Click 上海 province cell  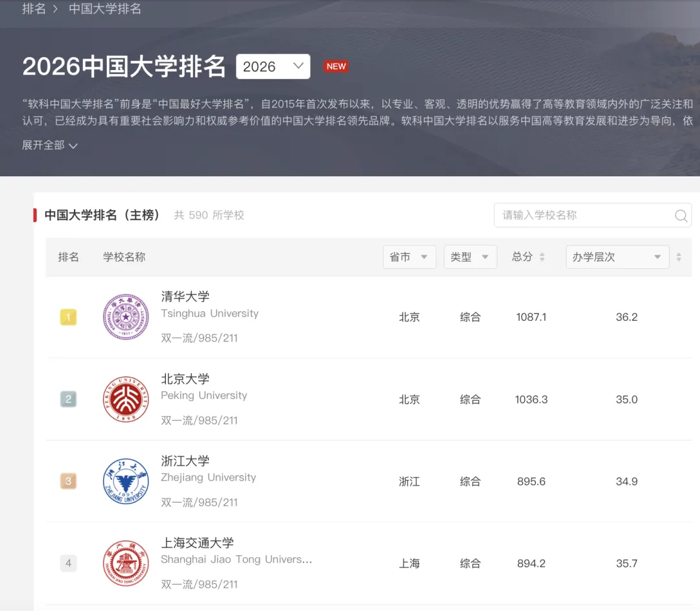pyautogui.click(x=410, y=564)
